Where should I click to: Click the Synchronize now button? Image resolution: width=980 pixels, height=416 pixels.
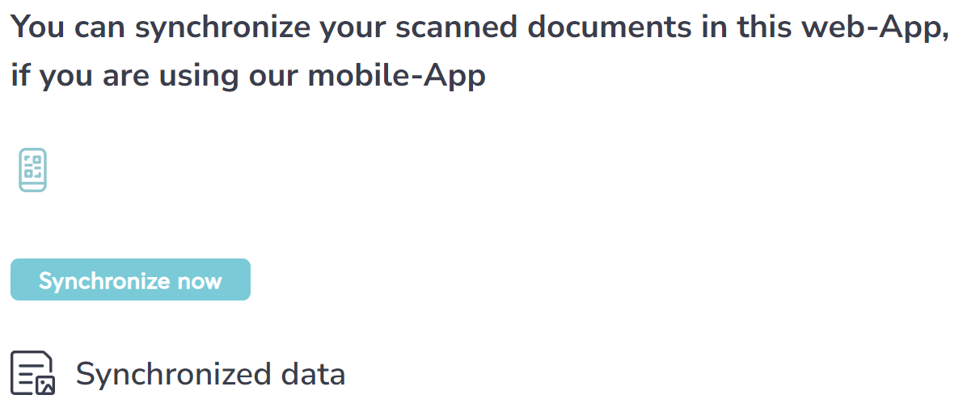coord(130,279)
